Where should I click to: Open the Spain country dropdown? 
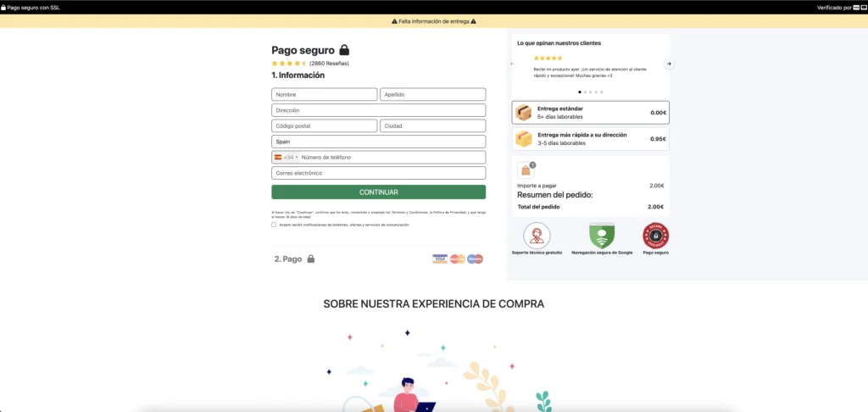point(379,142)
